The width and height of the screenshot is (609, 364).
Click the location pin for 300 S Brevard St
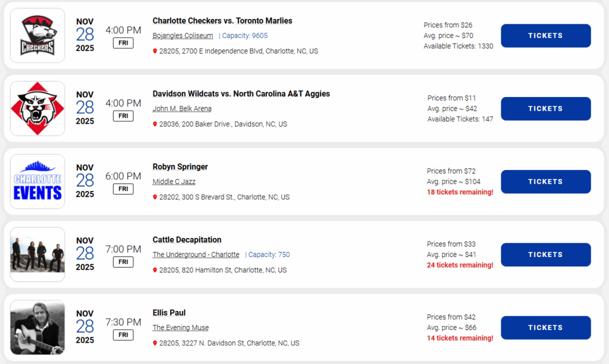(155, 197)
